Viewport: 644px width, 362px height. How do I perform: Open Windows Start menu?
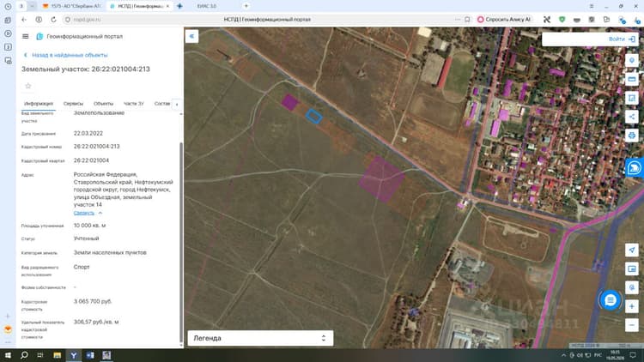pyautogui.click(x=8, y=355)
